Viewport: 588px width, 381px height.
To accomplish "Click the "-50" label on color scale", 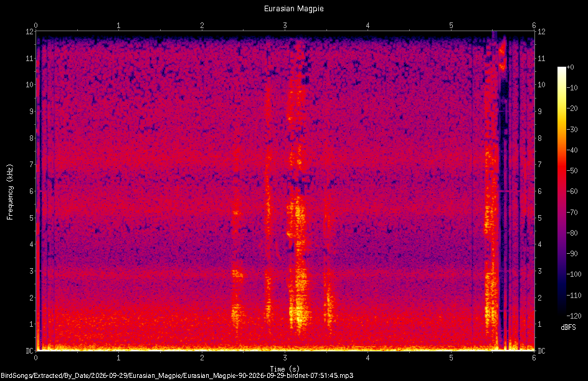I will [572, 170].
